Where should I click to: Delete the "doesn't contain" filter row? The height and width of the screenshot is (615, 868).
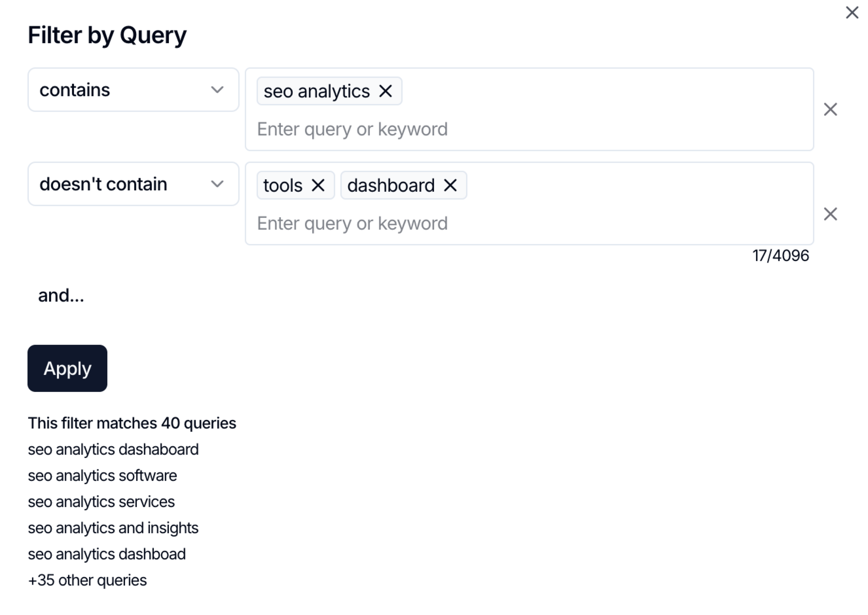click(830, 214)
